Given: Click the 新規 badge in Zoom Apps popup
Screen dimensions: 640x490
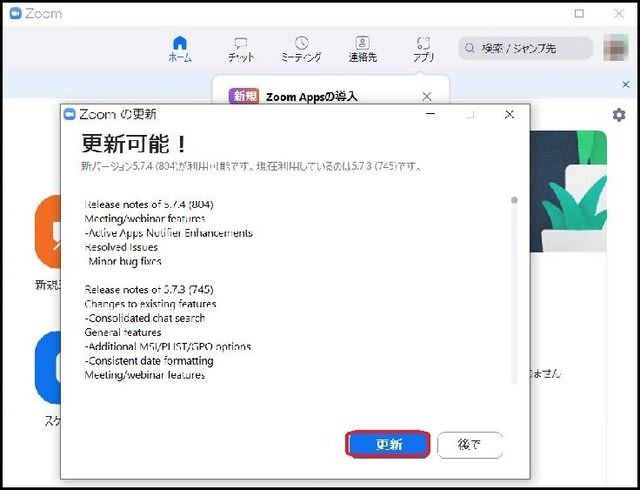Looking at the screenshot, I should (244, 96).
